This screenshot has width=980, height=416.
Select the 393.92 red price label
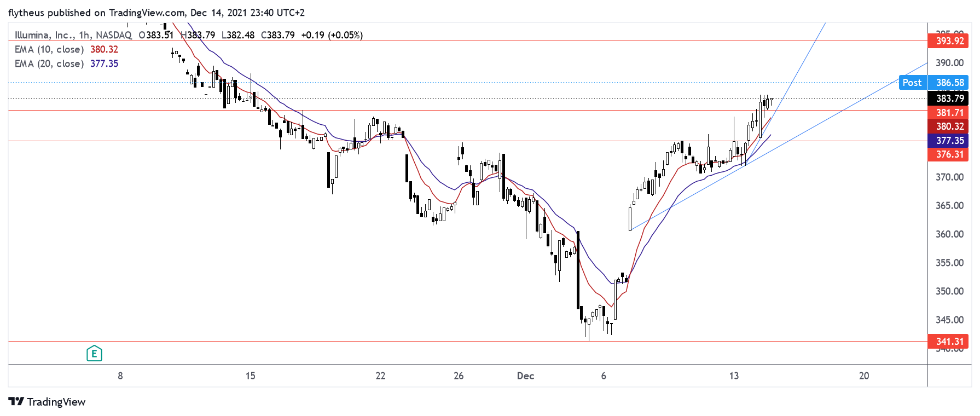click(x=948, y=41)
